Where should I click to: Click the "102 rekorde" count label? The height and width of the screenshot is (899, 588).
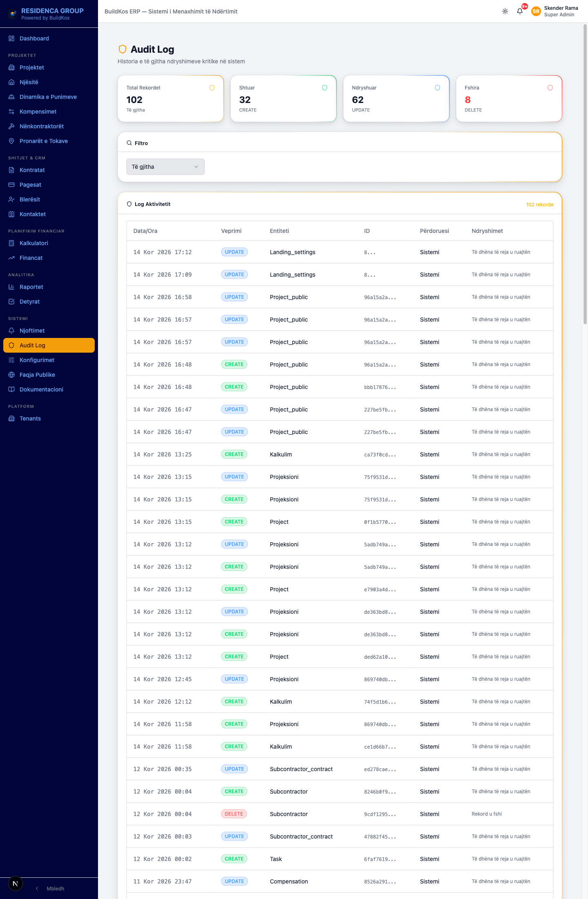[540, 205]
